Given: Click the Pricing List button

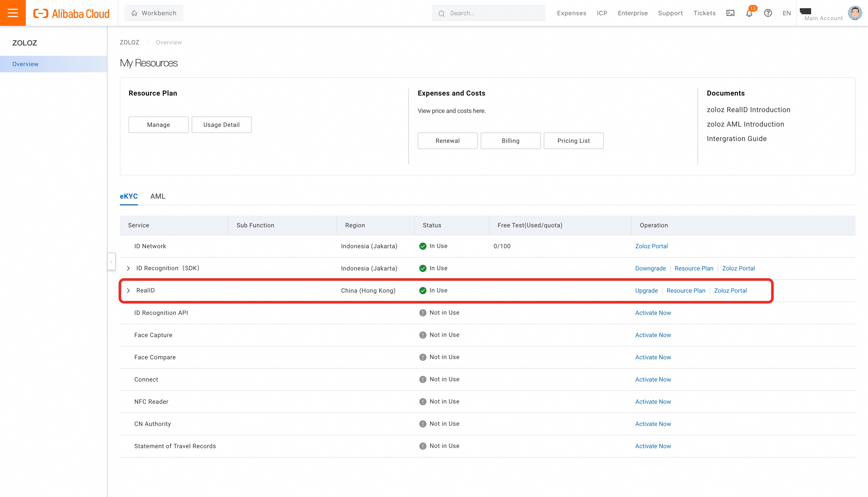Looking at the screenshot, I should (x=573, y=141).
